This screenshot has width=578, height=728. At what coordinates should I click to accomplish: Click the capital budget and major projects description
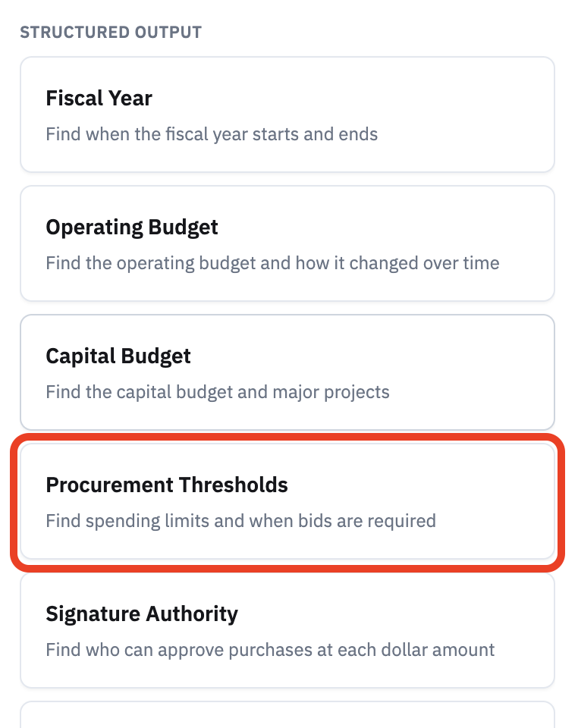click(x=217, y=392)
